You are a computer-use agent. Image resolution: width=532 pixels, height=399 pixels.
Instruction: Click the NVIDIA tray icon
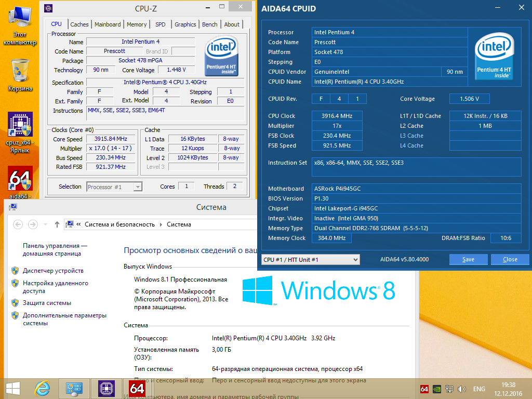[x=436, y=389]
